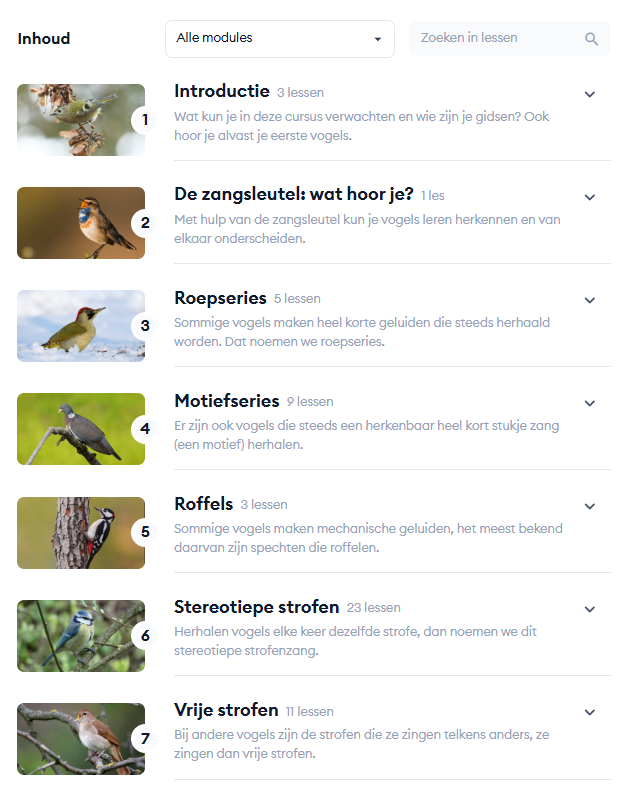The width and height of the screenshot is (632, 794).
Task: Expand the Roepseries chevron
Action: pos(590,300)
